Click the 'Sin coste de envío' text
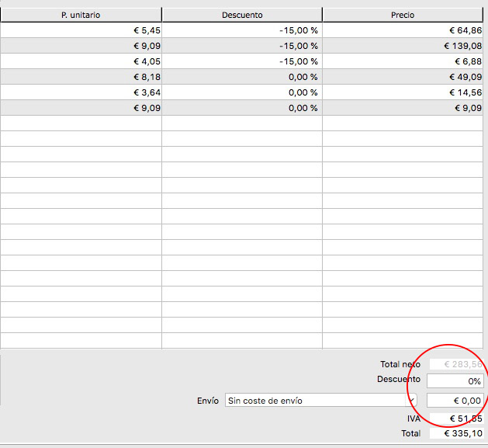 click(265, 401)
